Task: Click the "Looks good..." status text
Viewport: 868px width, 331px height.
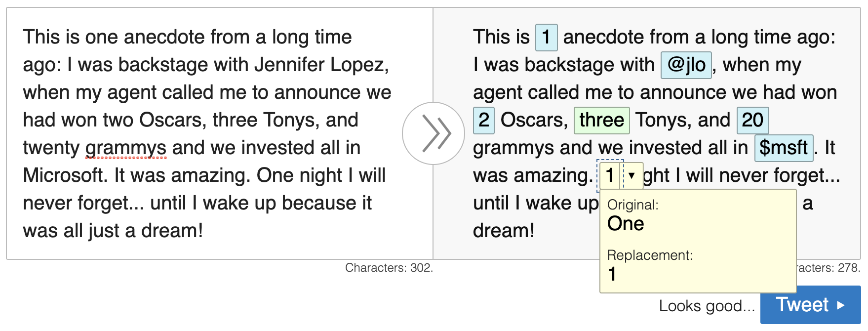Action: tap(707, 306)
